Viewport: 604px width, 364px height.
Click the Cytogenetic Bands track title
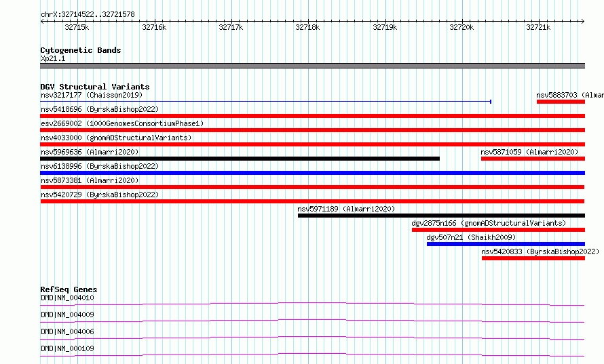coord(81,50)
